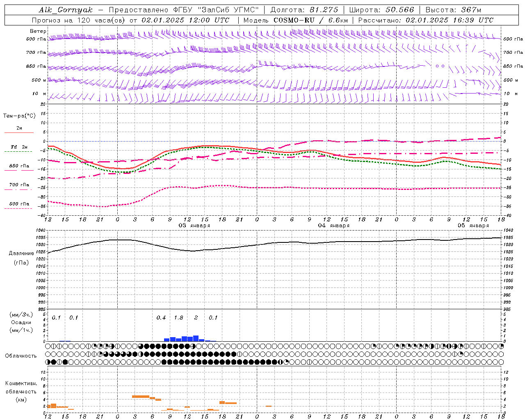Image resolution: width=525 pixels, height=420 pixels.
Task: Click the Осадки precipitation label
Action: (x=21, y=322)
